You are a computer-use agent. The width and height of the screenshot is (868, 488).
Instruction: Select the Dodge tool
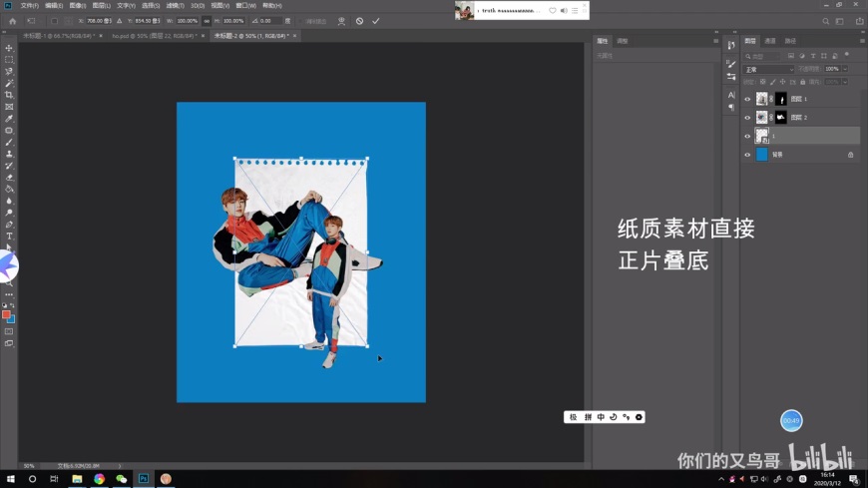pos(9,213)
